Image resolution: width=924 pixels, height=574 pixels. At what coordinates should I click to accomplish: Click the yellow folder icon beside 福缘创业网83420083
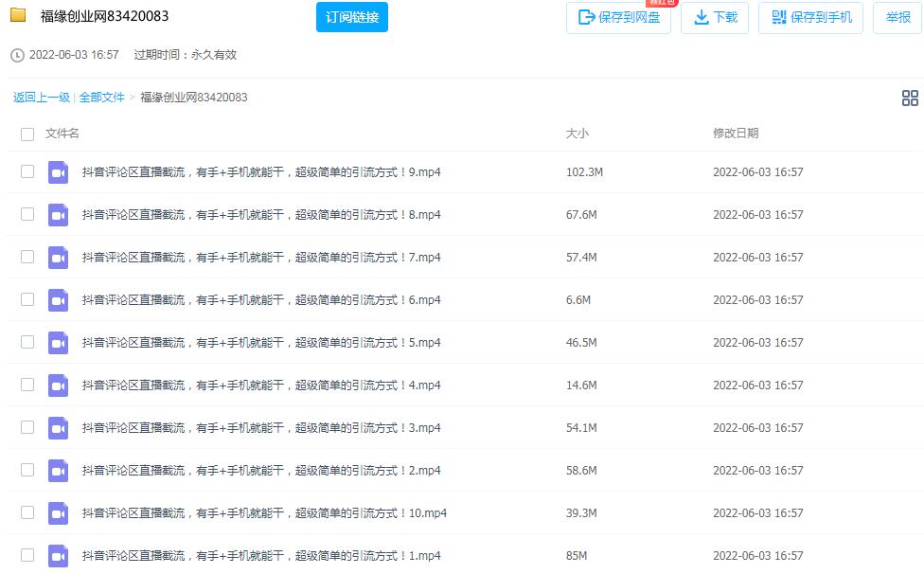(18, 15)
